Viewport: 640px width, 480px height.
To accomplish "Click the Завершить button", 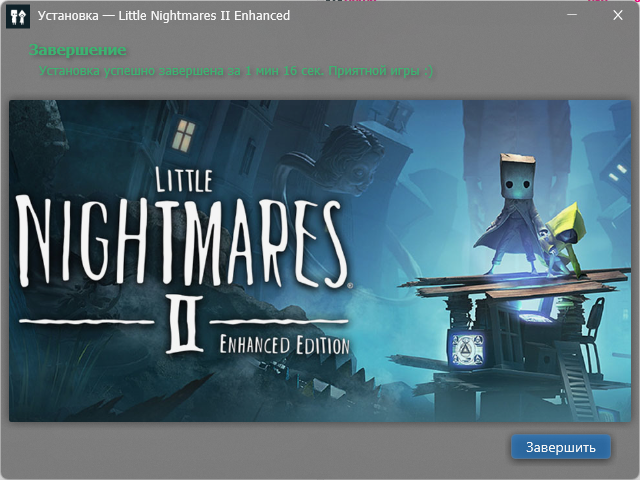I will [560, 447].
